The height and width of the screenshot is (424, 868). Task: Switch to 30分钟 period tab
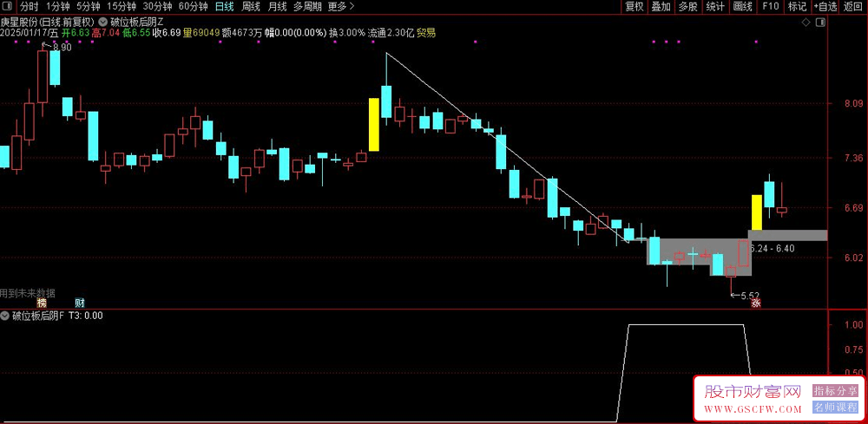coord(158,7)
